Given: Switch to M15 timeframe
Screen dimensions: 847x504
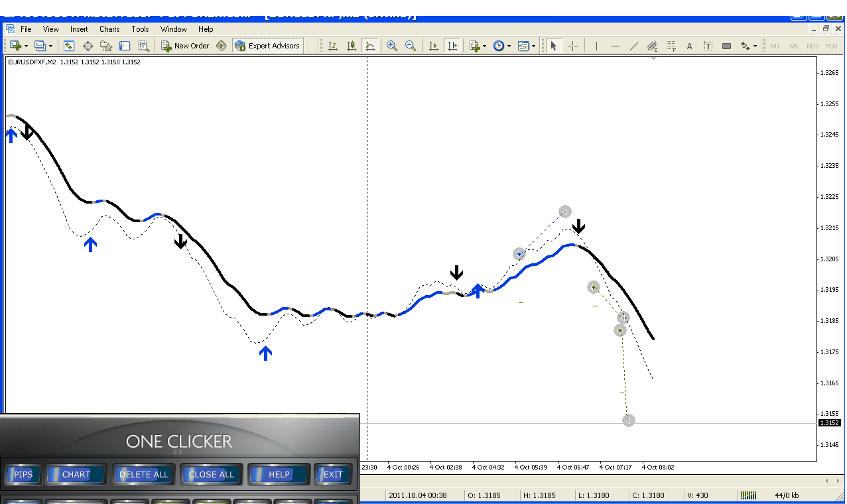Looking at the screenshot, I should pyautogui.click(x=813, y=46).
